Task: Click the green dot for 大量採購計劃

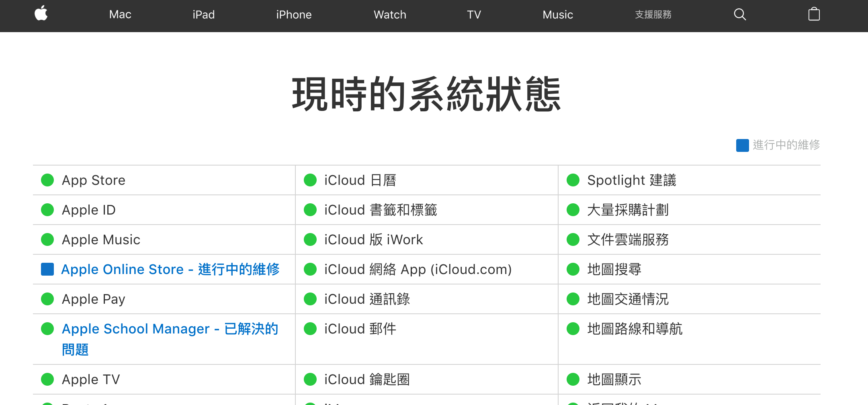Action: tap(573, 210)
